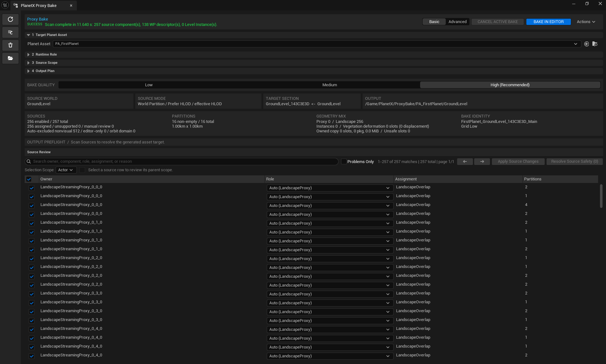Uncheck LandscapeStreamingProxy_0_0_0 row with 1 partition
Viewport: 606px width, 364px height.
click(32, 197)
